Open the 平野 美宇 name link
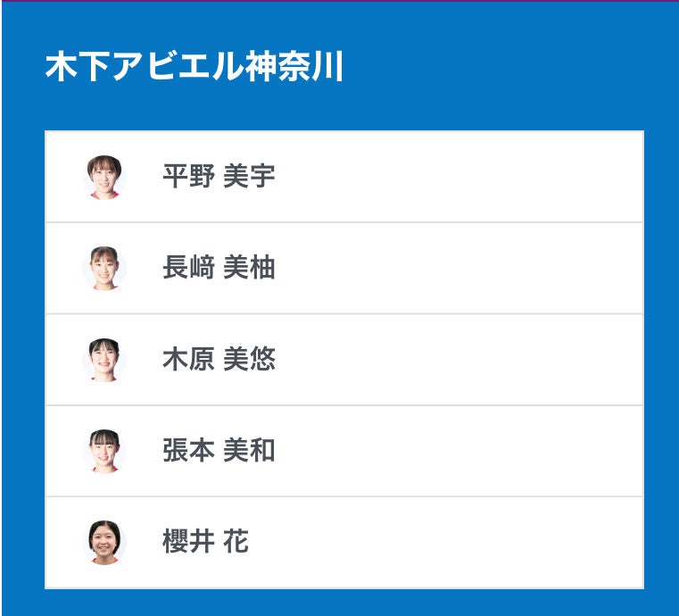This screenshot has width=679, height=616. 219,177
